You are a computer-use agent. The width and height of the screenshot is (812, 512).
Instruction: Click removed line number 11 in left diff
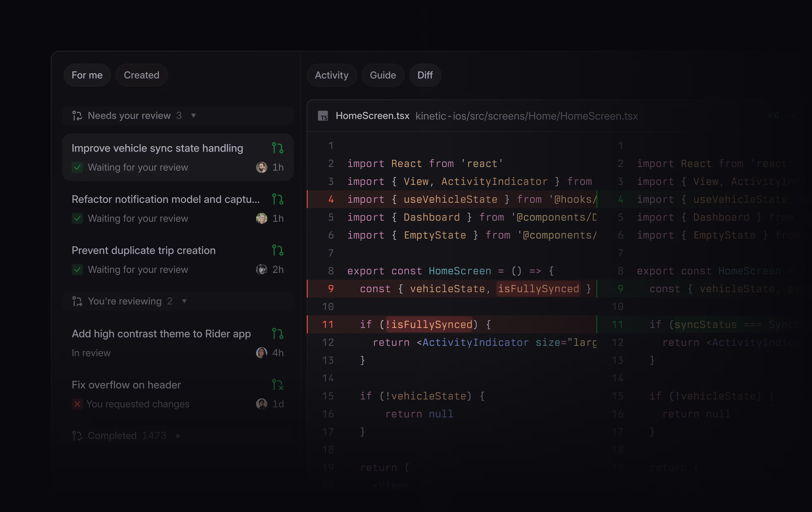327,324
